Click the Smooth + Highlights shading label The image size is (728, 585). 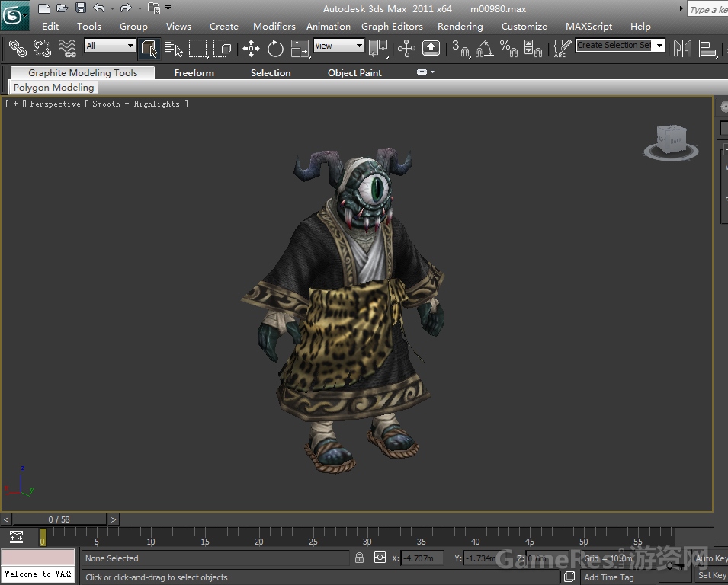[x=136, y=104]
